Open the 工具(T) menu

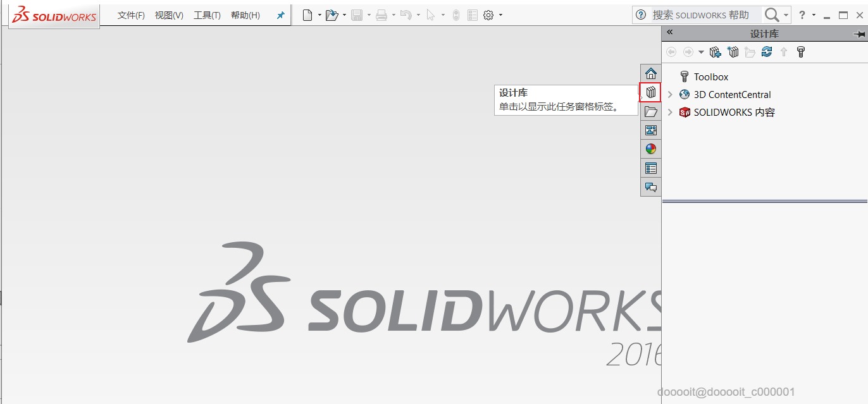coord(207,15)
